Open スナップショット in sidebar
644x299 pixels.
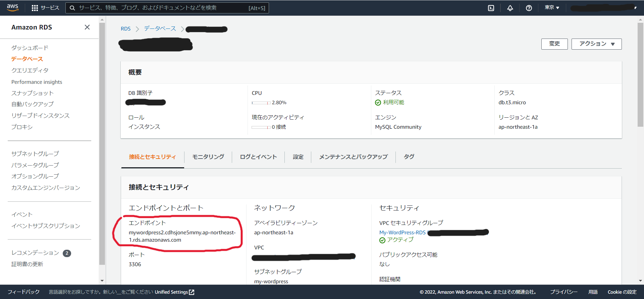(33, 93)
